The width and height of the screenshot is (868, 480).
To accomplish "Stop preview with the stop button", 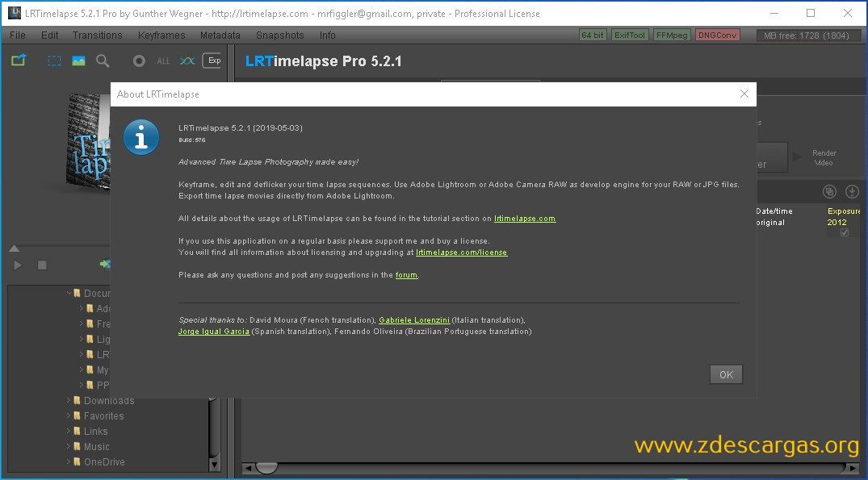I will pos(42,265).
